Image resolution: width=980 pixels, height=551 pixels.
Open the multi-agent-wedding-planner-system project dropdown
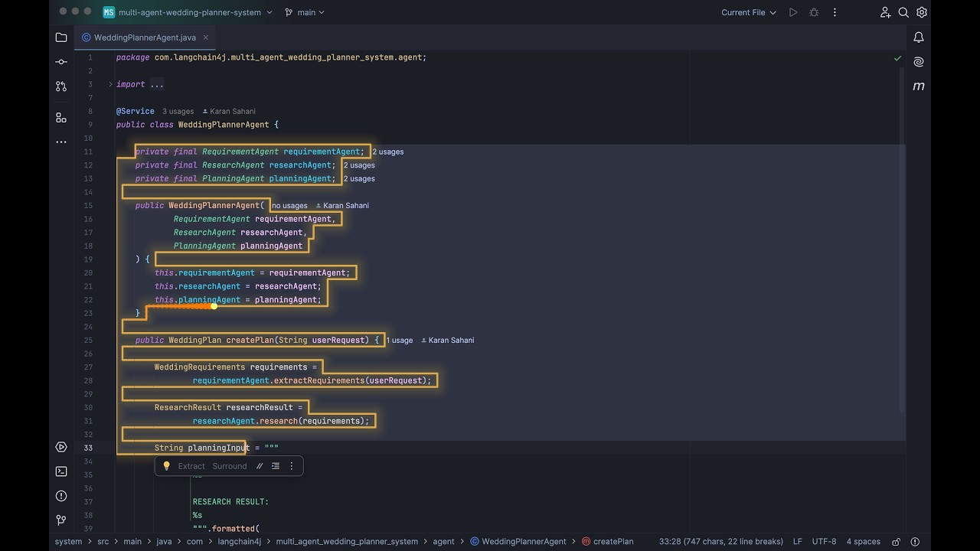[188, 12]
